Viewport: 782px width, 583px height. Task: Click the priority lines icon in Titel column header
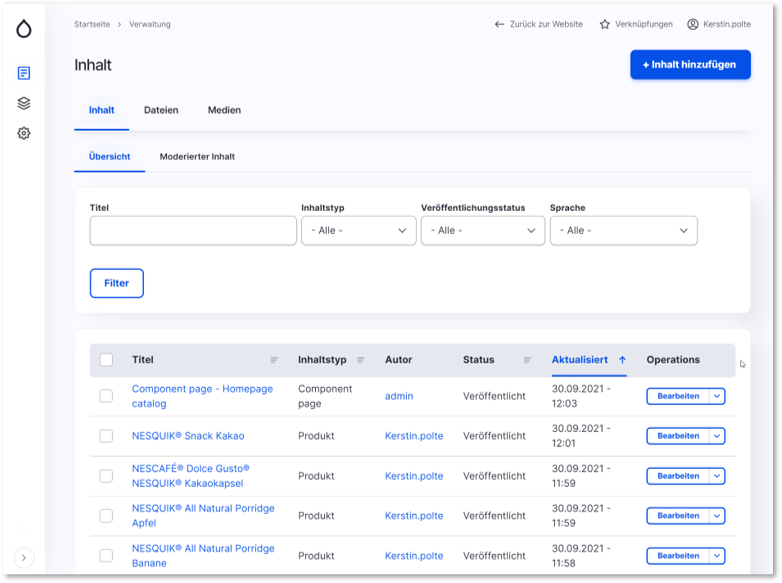pos(274,360)
